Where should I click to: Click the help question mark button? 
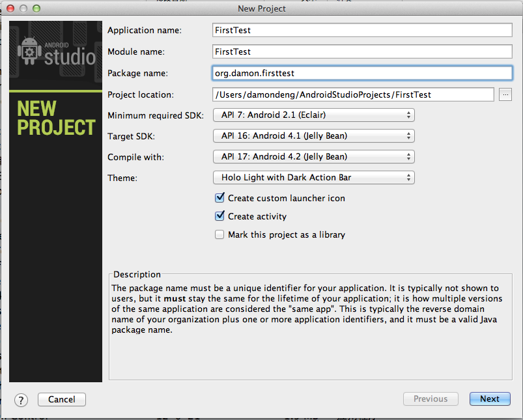click(x=21, y=400)
